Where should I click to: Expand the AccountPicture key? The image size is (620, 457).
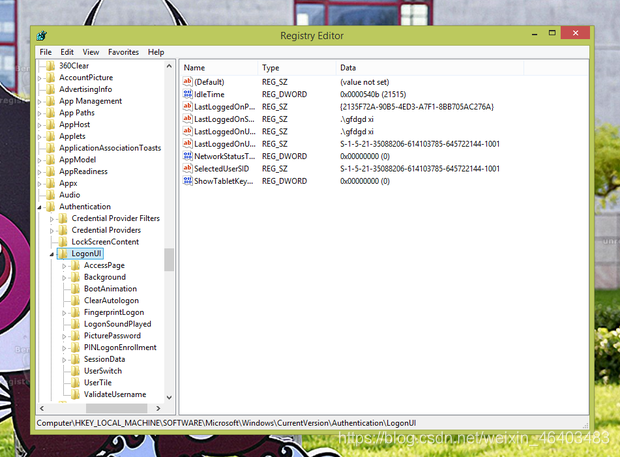point(40,78)
